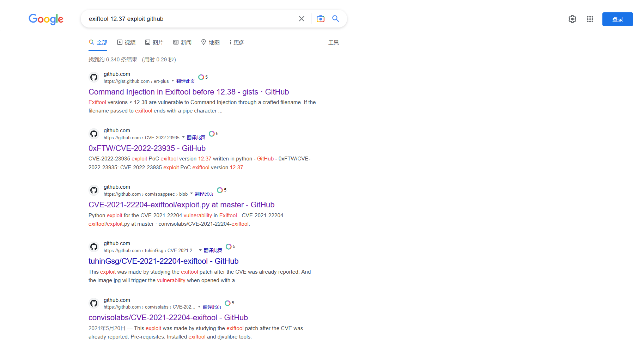Open 'tuhinGsg/CVE-2021-22204-exiftool' result

click(x=164, y=261)
